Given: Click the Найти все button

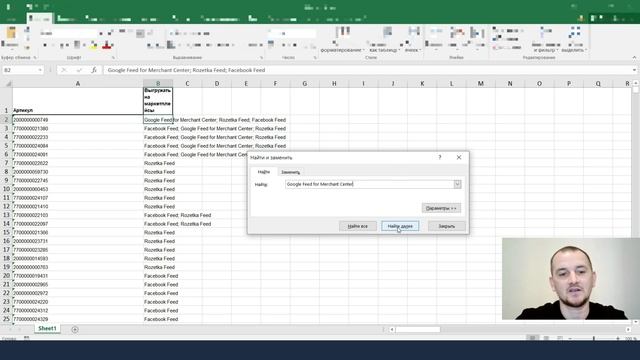Looking at the screenshot, I should 358,226.
